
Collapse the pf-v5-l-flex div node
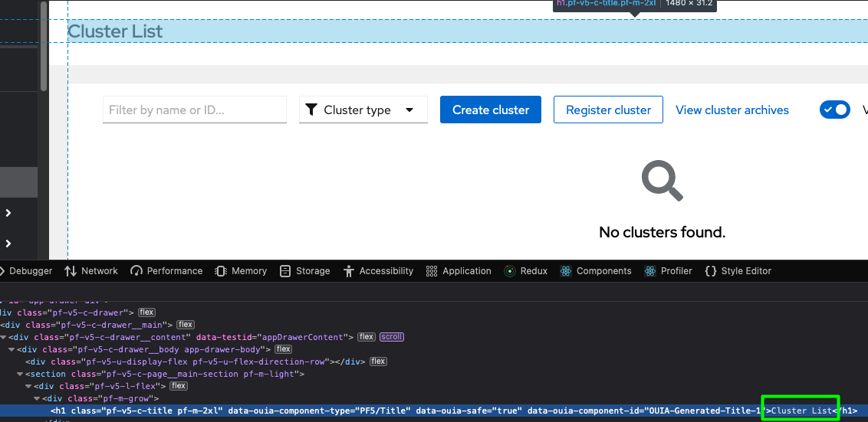pos(28,386)
